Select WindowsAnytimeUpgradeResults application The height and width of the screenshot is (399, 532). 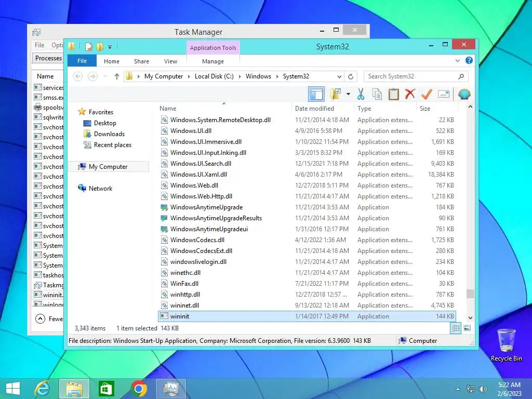click(x=307, y=218)
